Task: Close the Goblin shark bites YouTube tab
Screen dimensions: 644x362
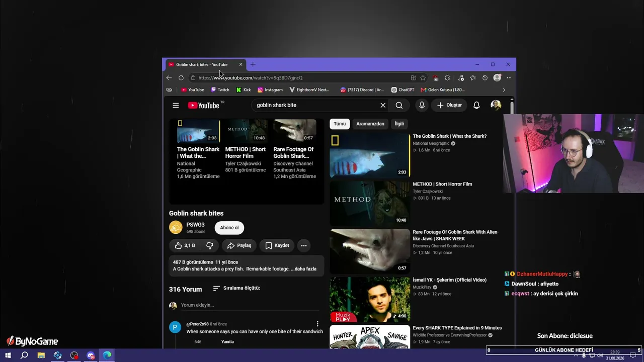Action: (240, 64)
